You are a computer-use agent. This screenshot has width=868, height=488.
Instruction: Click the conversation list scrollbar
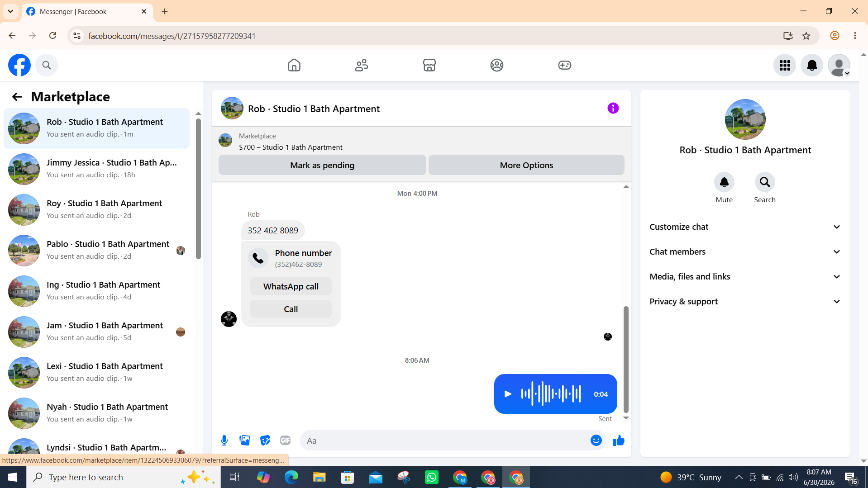coord(198,189)
